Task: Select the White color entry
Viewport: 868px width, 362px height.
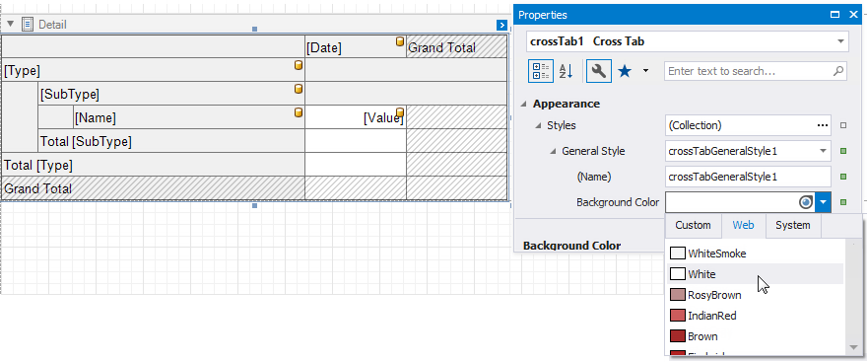Action: click(x=756, y=274)
